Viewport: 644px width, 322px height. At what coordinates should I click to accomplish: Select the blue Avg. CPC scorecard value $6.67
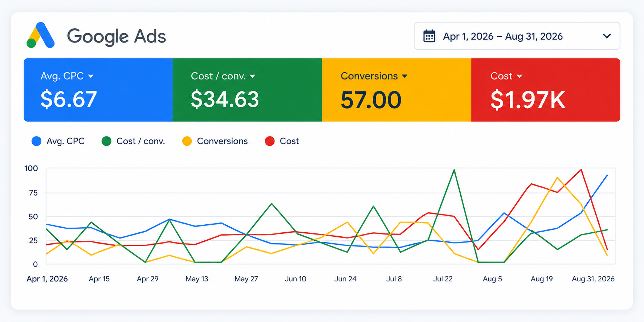click(69, 99)
